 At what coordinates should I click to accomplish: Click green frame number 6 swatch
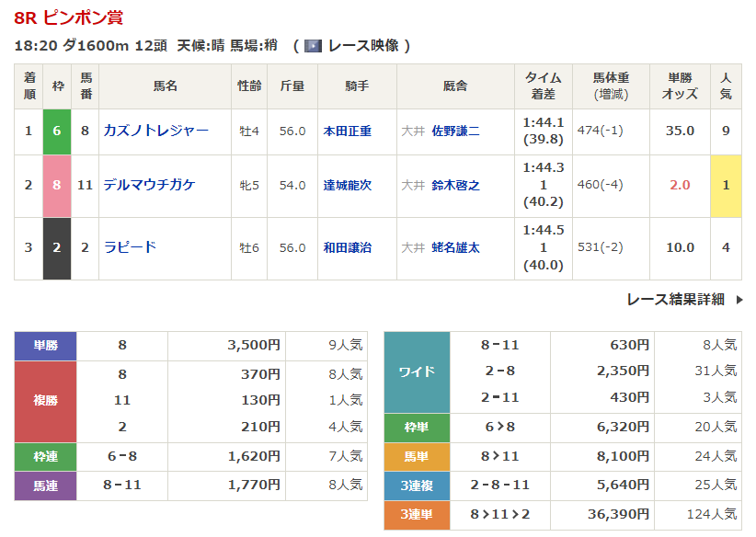pyautogui.click(x=57, y=131)
